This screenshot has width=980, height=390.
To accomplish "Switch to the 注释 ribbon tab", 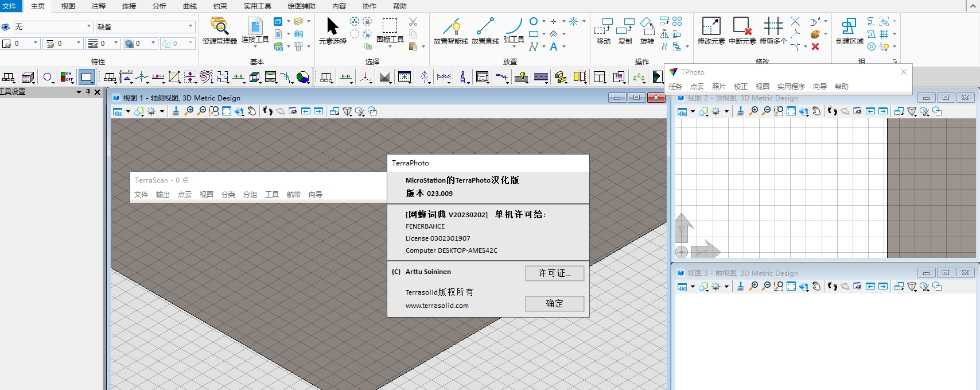I will tap(99, 6).
